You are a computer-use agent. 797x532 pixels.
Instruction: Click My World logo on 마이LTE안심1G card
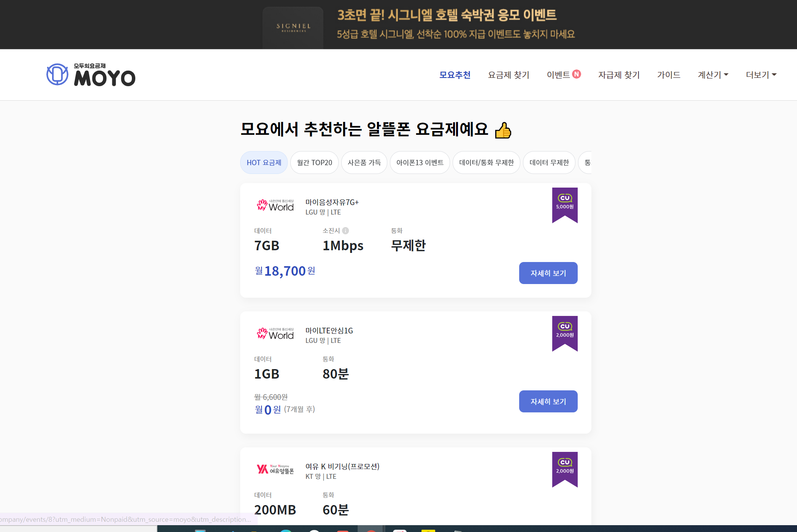coord(275,334)
